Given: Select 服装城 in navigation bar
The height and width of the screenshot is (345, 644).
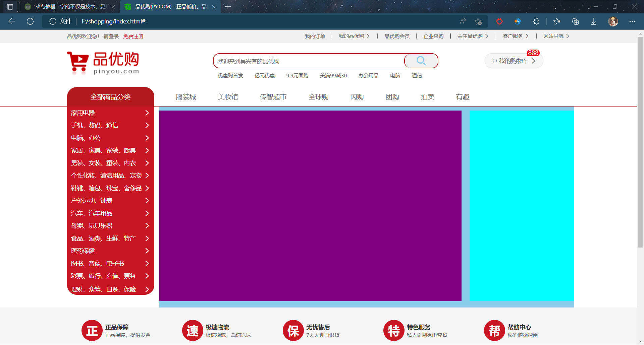Looking at the screenshot, I should [x=186, y=97].
